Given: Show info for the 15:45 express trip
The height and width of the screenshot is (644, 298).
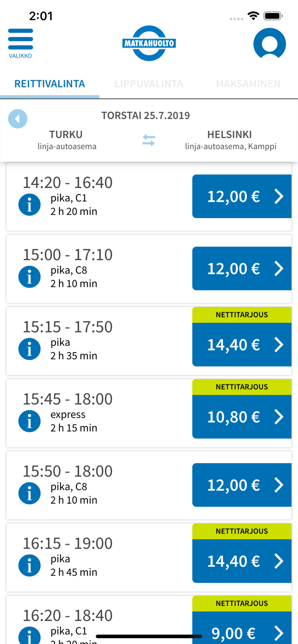Looking at the screenshot, I should coord(29,421).
